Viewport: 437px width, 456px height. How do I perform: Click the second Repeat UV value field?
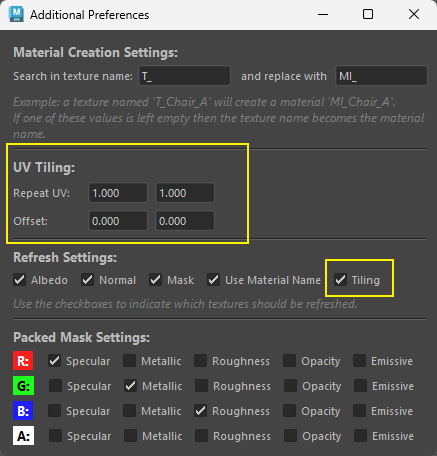[x=185, y=193]
